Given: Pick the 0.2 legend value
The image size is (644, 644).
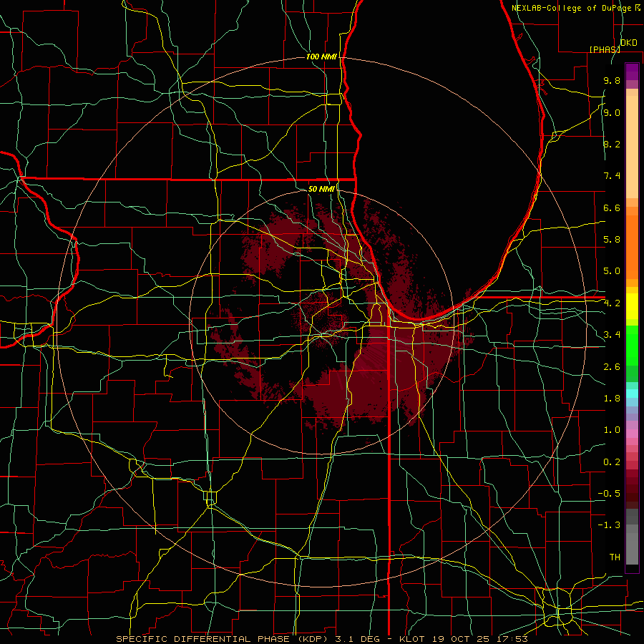Looking at the screenshot, I should (612, 462).
